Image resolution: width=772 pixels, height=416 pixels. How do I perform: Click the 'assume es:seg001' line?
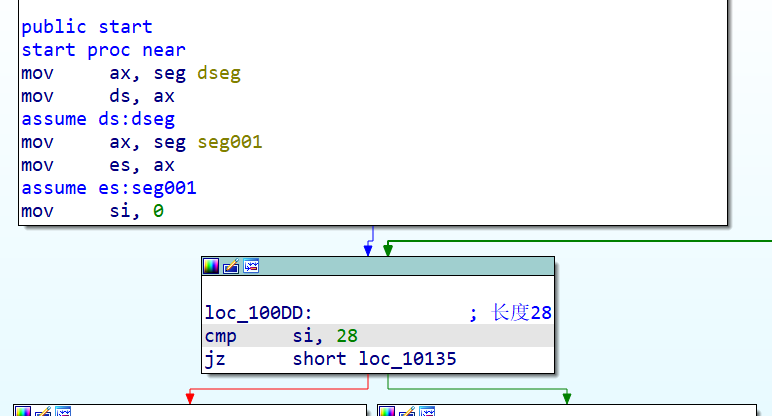[x=109, y=188]
